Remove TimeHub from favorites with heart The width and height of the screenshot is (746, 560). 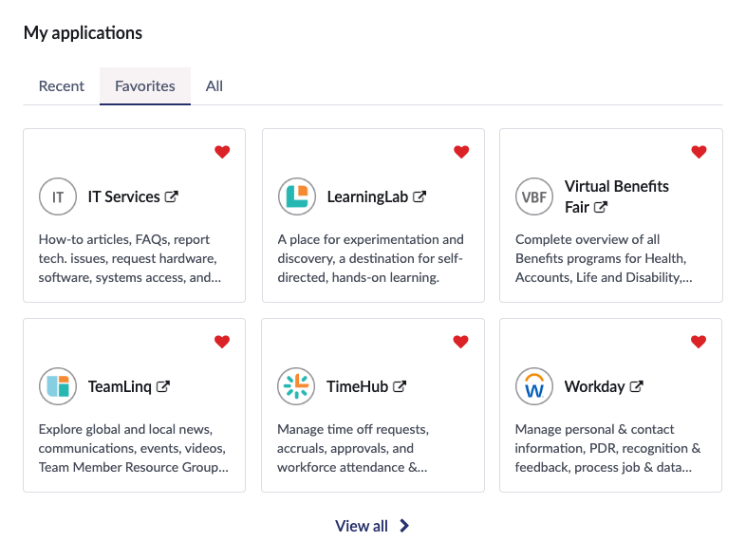tap(460, 342)
